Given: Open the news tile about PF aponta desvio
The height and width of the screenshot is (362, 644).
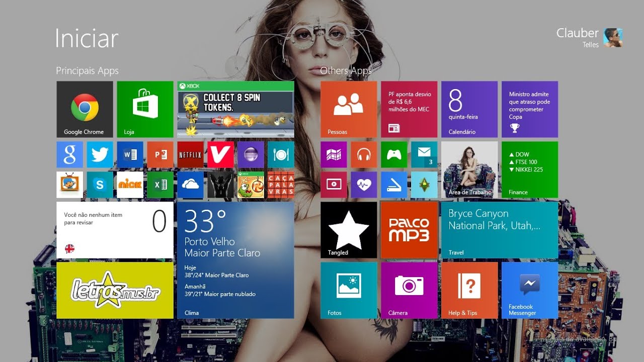Looking at the screenshot, I should click(x=409, y=110).
